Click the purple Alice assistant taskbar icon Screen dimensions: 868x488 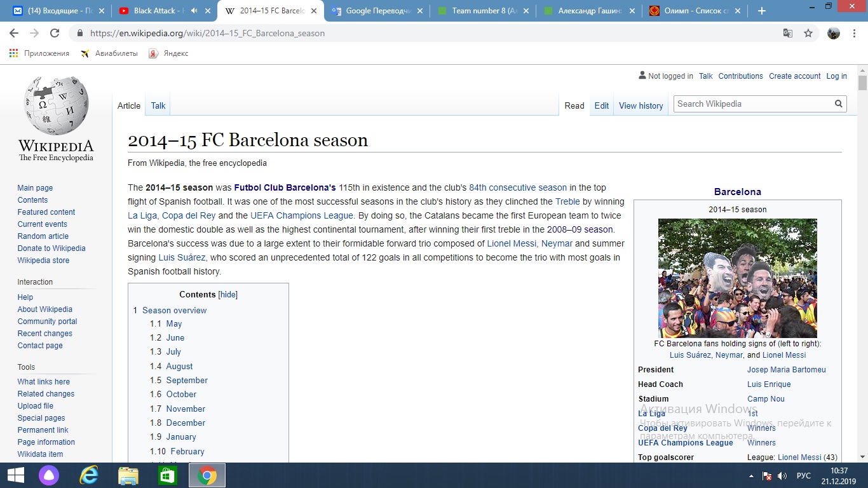(50, 475)
